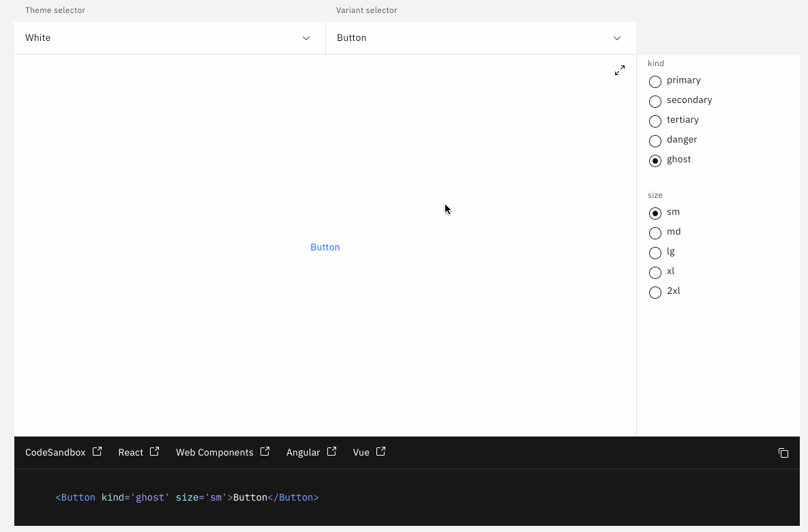The image size is (808, 532).
Task: Click the external link icon next to React
Action: (154, 451)
